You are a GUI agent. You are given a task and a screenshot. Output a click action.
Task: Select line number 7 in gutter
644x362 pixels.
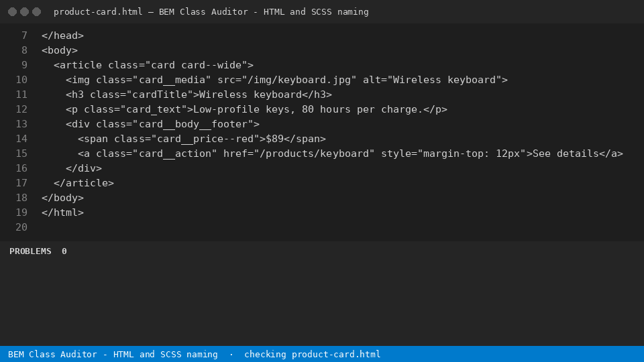click(x=24, y=36)
